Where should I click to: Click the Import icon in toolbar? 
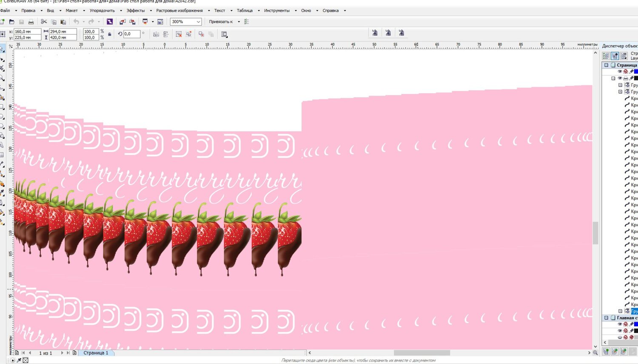click(122, 22)
